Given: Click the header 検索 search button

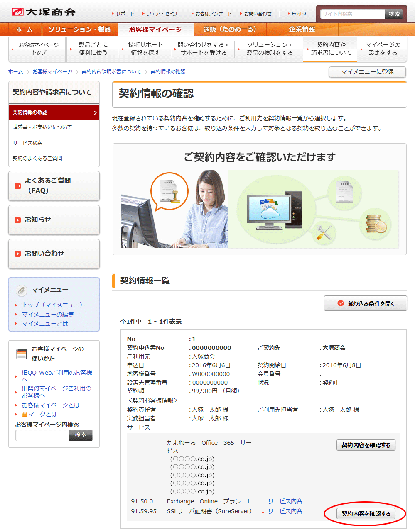Looking at the screenshot, I should pos(394,14).
